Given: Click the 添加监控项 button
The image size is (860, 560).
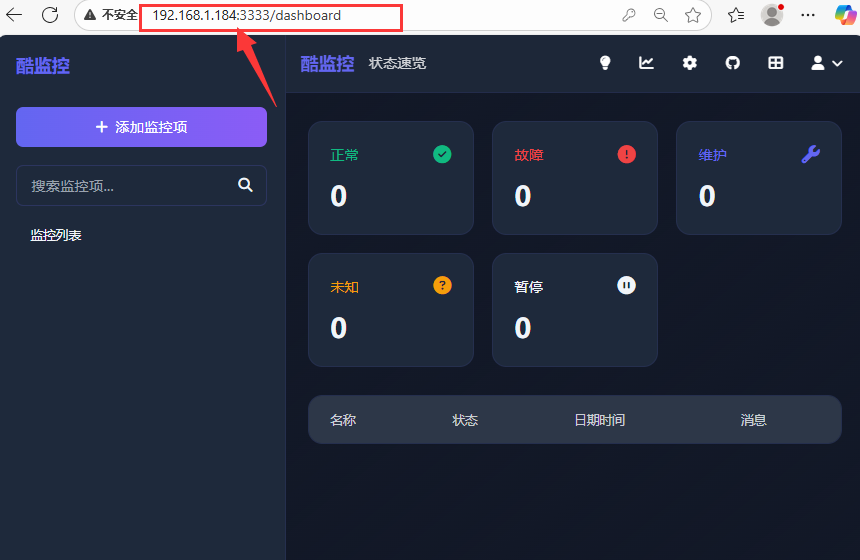Looking at the screenshot, I should pyautogui.click(x=142, y=127).
